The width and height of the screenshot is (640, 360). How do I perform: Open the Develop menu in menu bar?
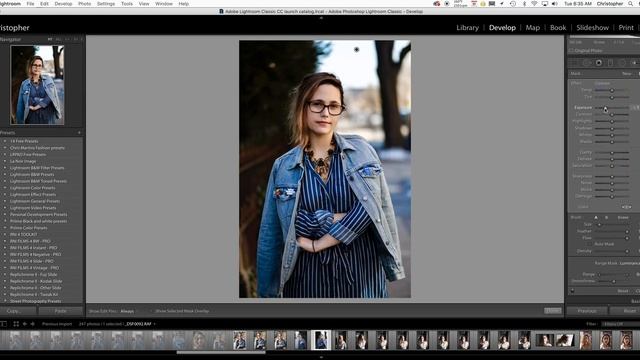(63, 4)
